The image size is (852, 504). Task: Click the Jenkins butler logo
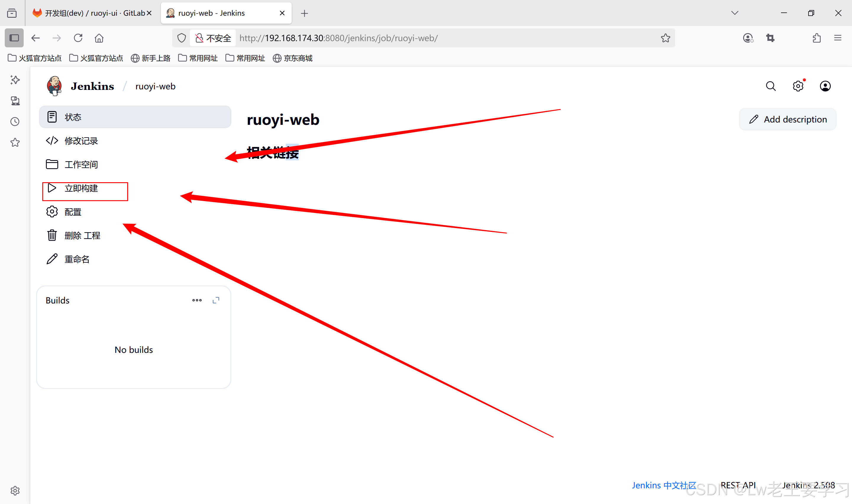pos(54,86)
